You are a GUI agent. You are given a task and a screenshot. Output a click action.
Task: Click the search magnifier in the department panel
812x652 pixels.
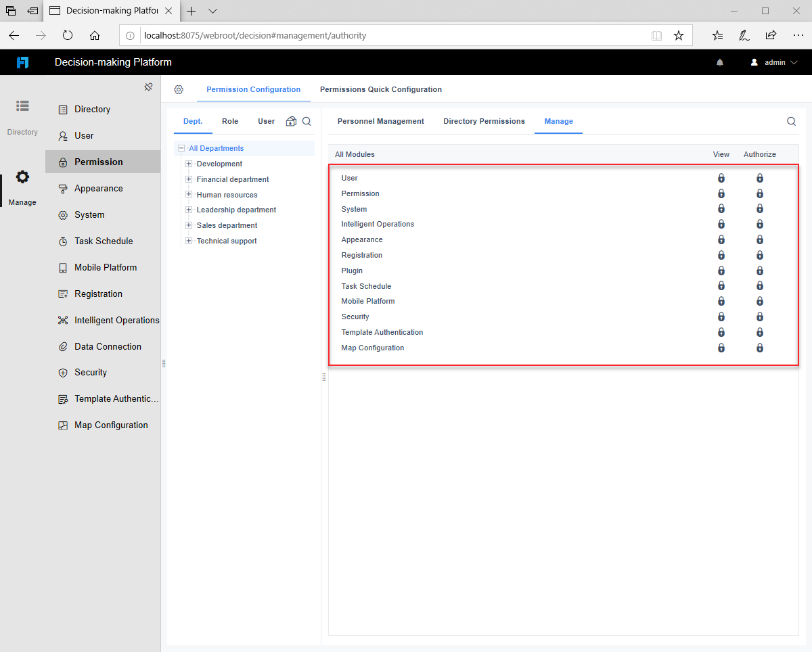[307, 121]
